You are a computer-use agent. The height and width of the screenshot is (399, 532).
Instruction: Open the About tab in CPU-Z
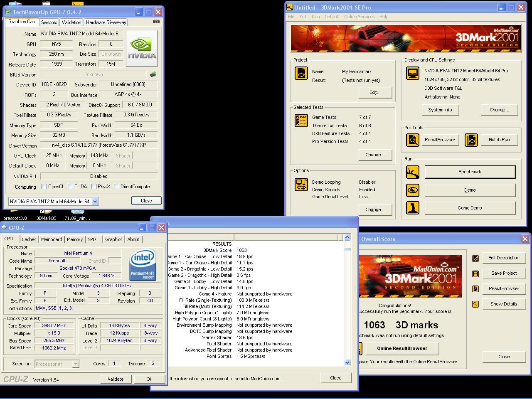click(x=133, y=239)
